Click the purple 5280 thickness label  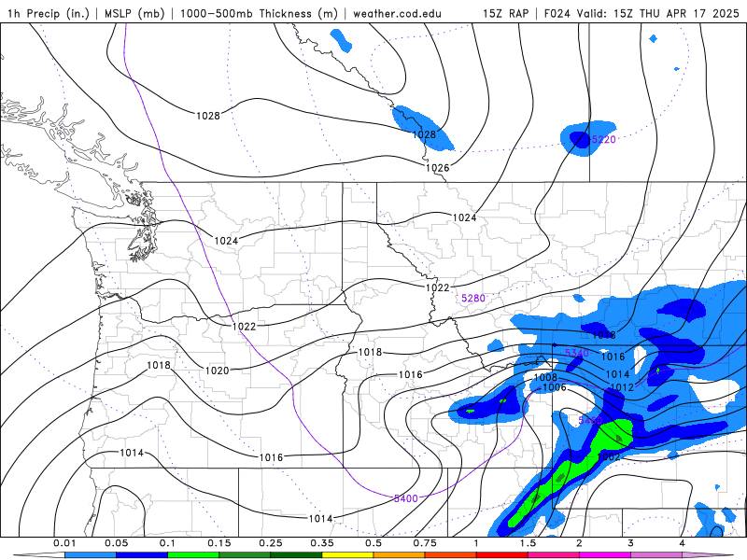(x=473, y=298)
